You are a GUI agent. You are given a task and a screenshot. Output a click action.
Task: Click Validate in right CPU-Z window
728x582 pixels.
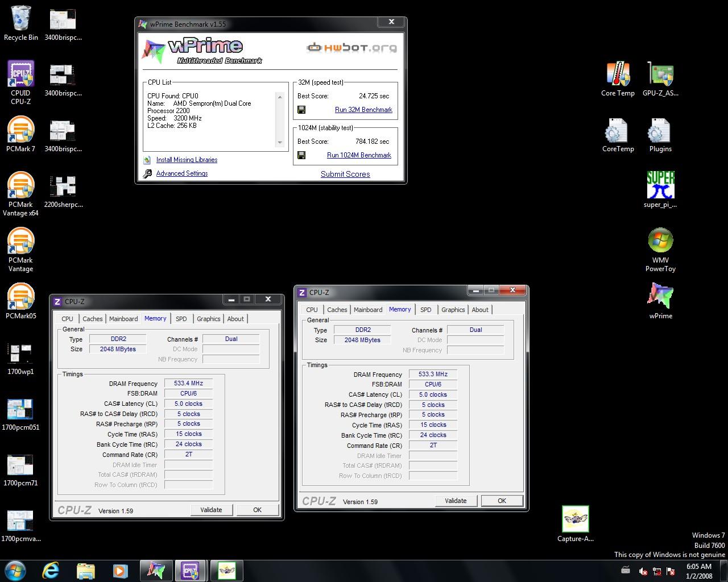click(456, 501)
